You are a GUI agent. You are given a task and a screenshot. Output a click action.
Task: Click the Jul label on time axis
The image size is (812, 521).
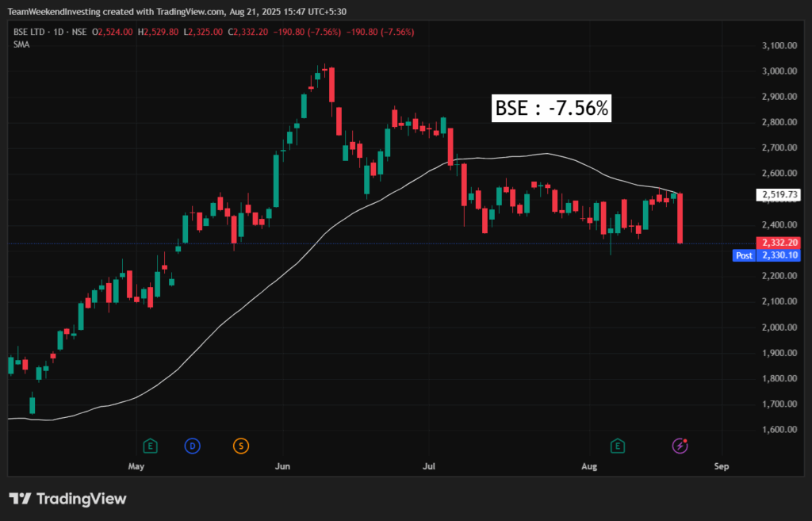(x=429, y=466)
